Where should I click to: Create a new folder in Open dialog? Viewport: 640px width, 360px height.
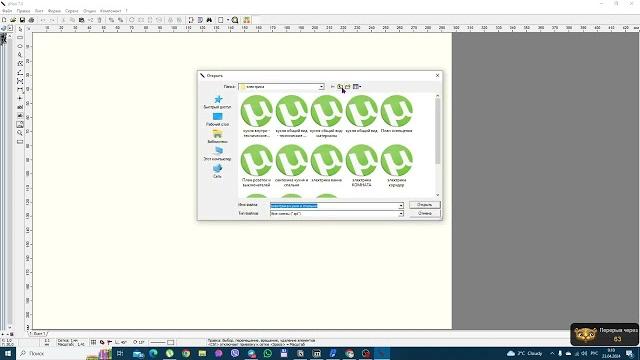(x=347, y=87)
